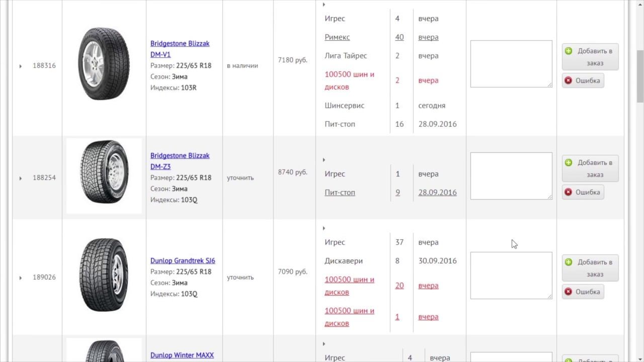Click red error icon for Blizzak DM-V1

568,80
